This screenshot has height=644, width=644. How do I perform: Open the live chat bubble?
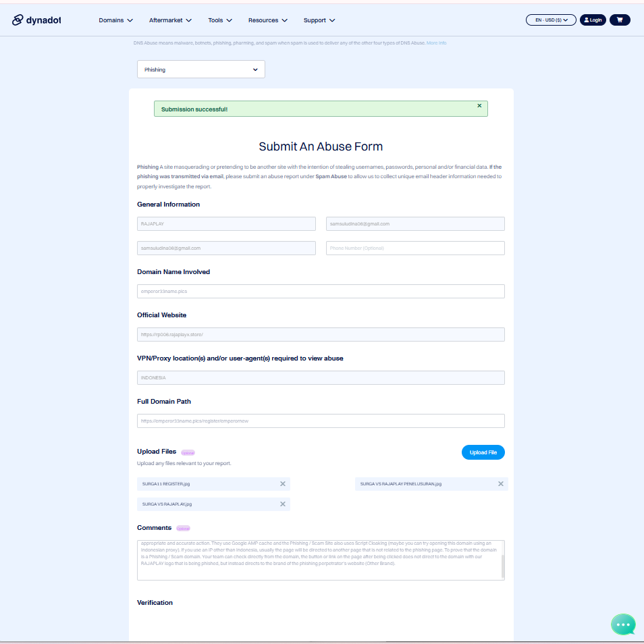[623, 624]
